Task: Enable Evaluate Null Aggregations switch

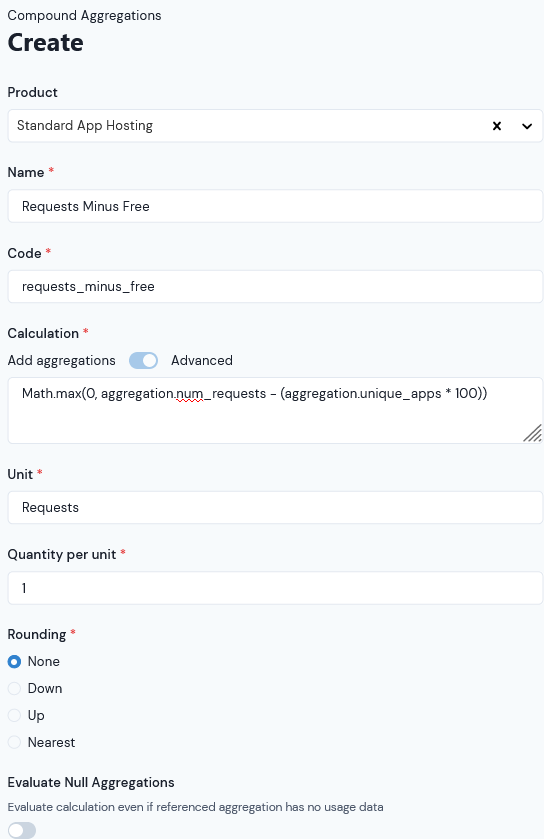Action: coord(22,830)
